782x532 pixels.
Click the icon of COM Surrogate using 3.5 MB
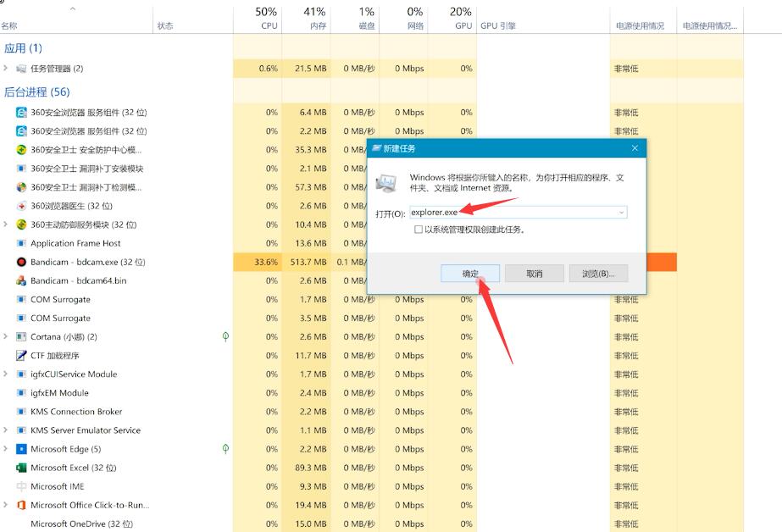pos(21,319)
